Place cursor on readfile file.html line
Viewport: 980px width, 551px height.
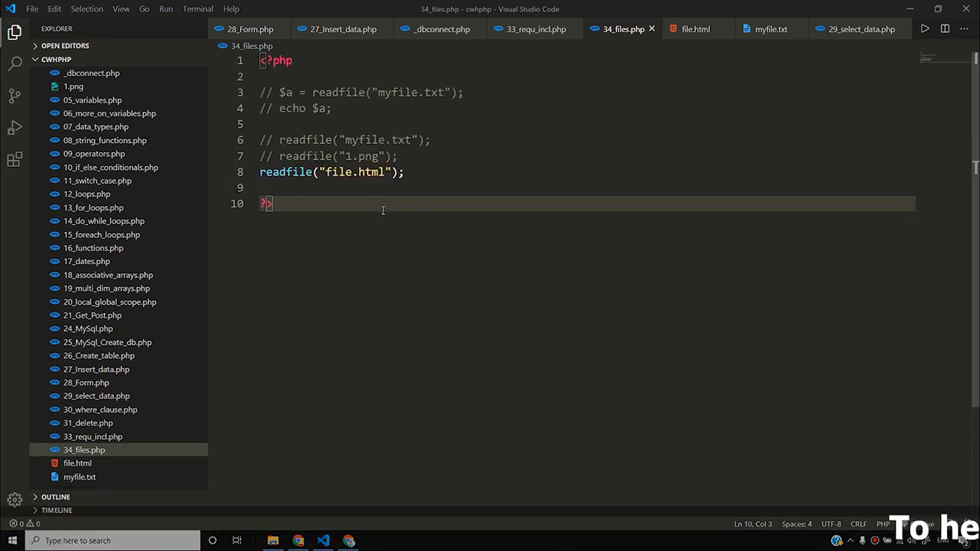coord(332,172)
